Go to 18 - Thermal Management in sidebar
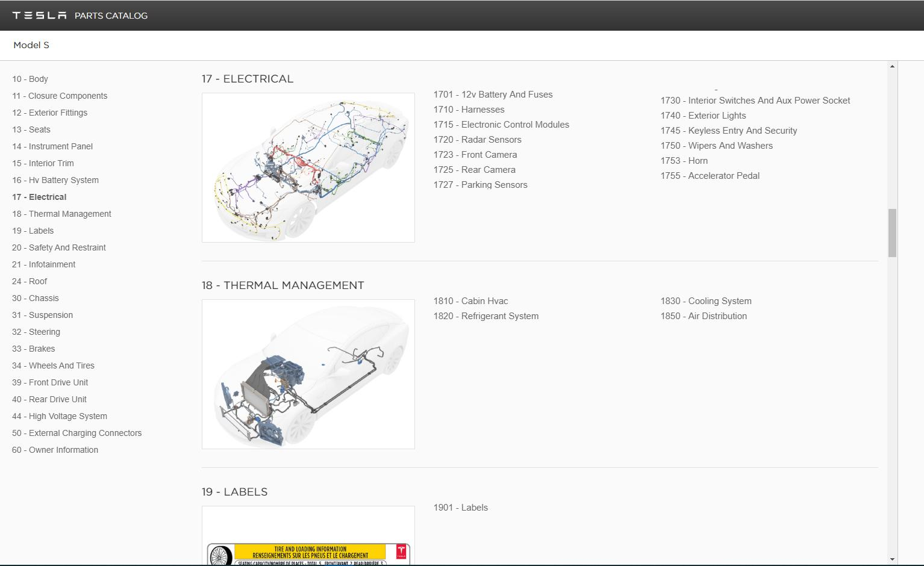The height and width of the screenshot is (566, 924). click(61, 214)
